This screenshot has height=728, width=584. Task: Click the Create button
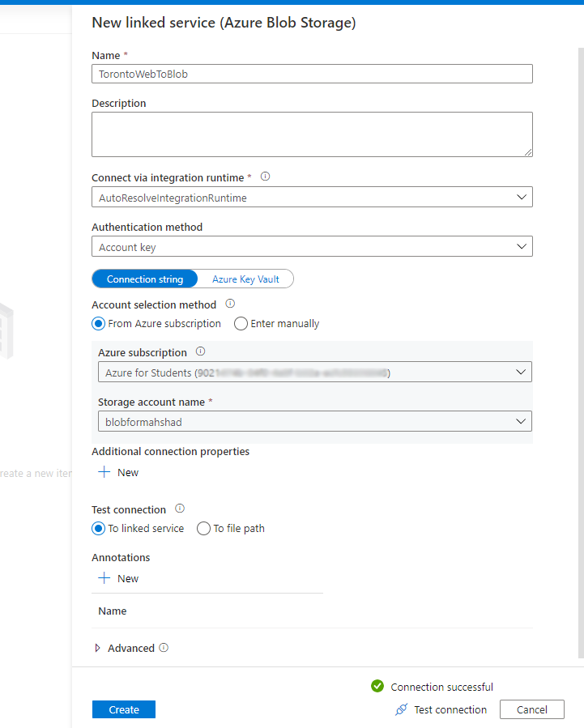click(124, 709)
